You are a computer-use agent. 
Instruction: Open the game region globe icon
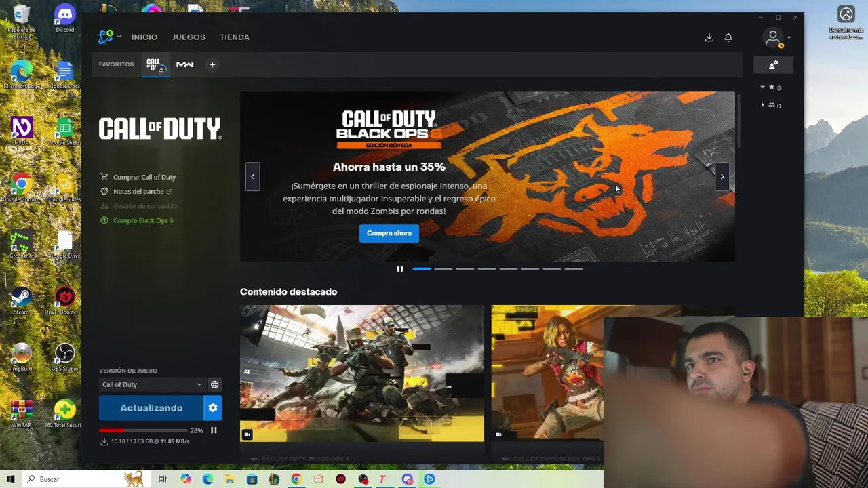pos(214,384)
